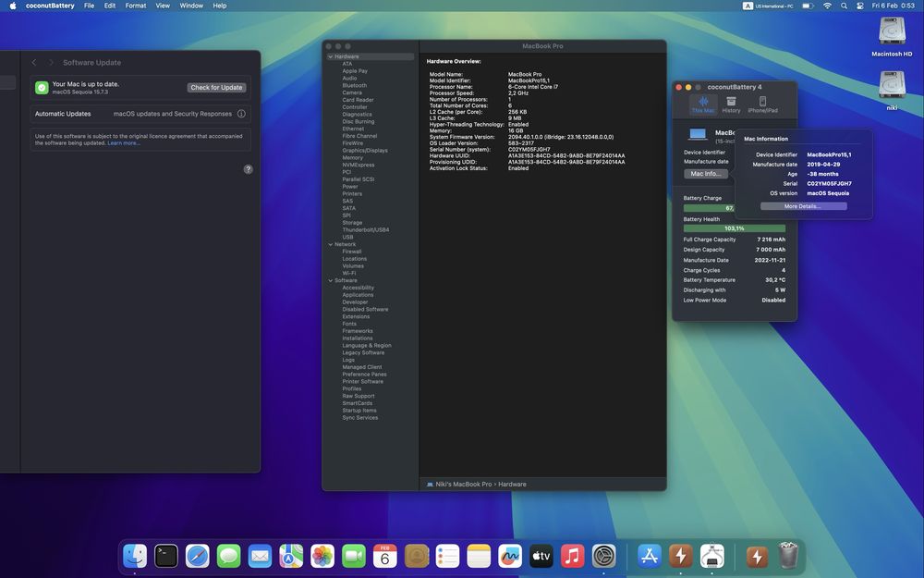The width and height of the screenshot is (924, 578).
Task: Open Window menu
Action: pos(191,6)
